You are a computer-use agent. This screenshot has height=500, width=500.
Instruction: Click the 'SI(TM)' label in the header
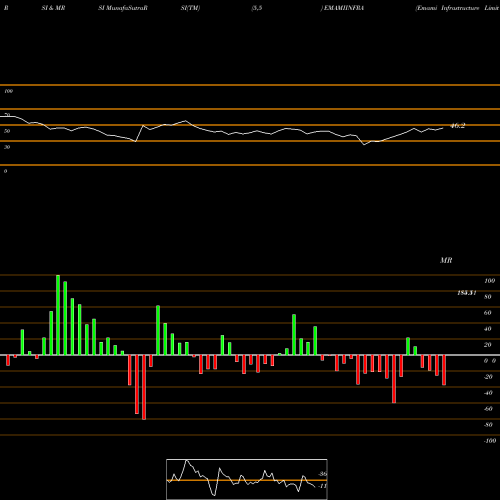point(190,8)
